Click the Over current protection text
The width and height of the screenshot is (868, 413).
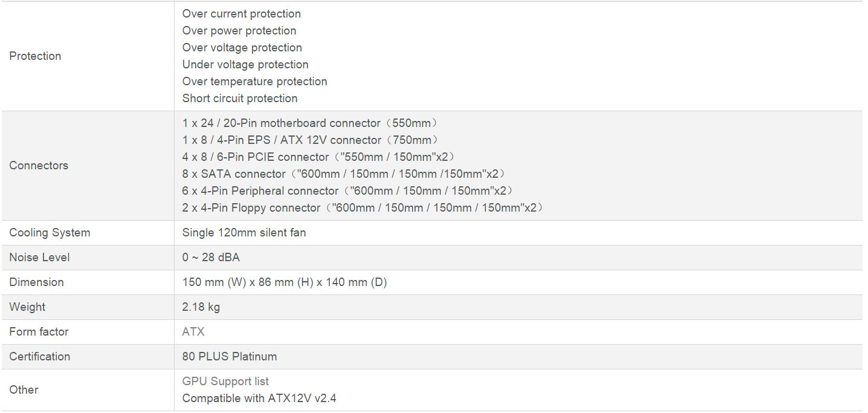(x=242, y=14)
